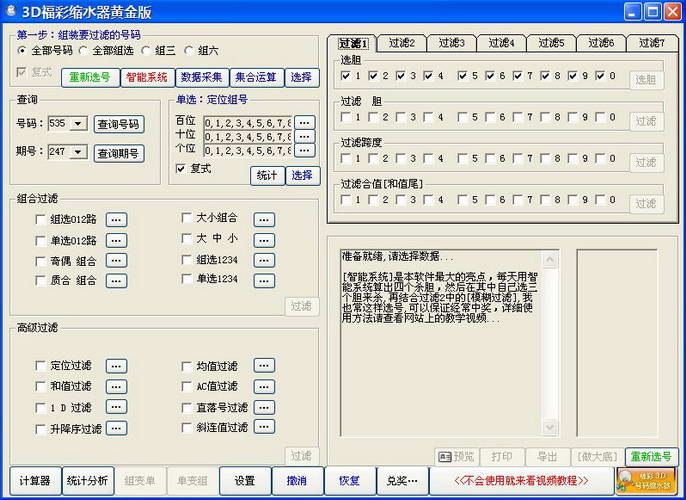Screen dimensions: 686x500
Task: Open ellipsis settings next to 1 D 过滤
Action: point(116,407)
